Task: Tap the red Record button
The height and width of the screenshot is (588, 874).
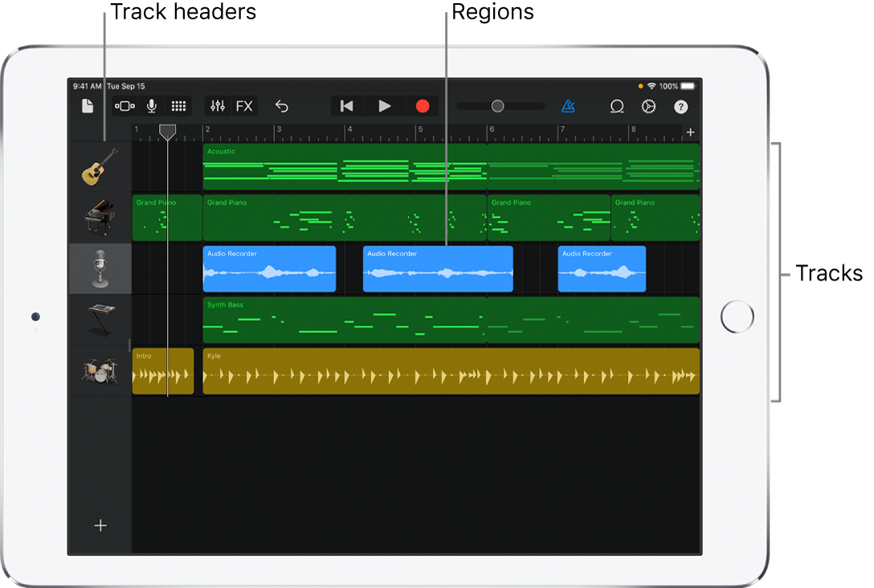Action: (x=423, y=105)
